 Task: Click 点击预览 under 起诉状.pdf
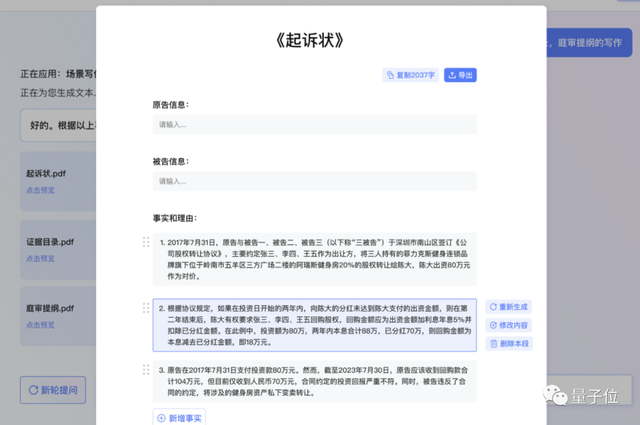tap(40, 189)
